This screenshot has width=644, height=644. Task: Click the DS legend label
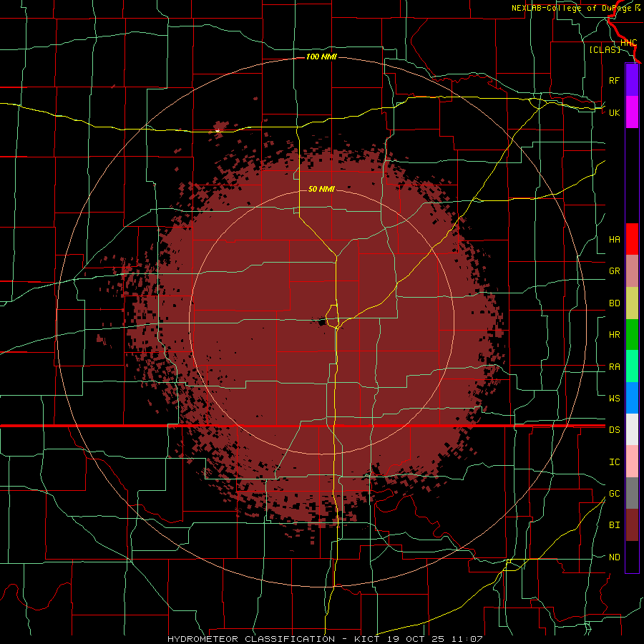coord(615,430)
